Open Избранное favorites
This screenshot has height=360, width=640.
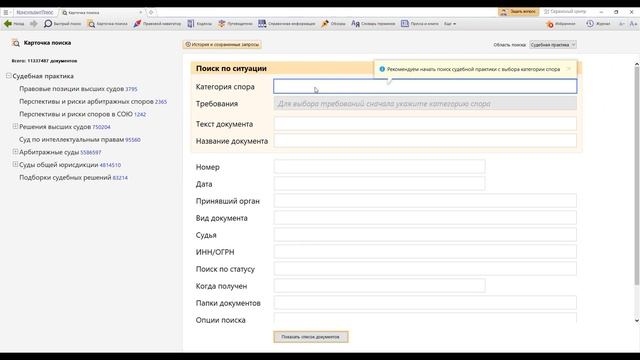[x=561, y=24]
